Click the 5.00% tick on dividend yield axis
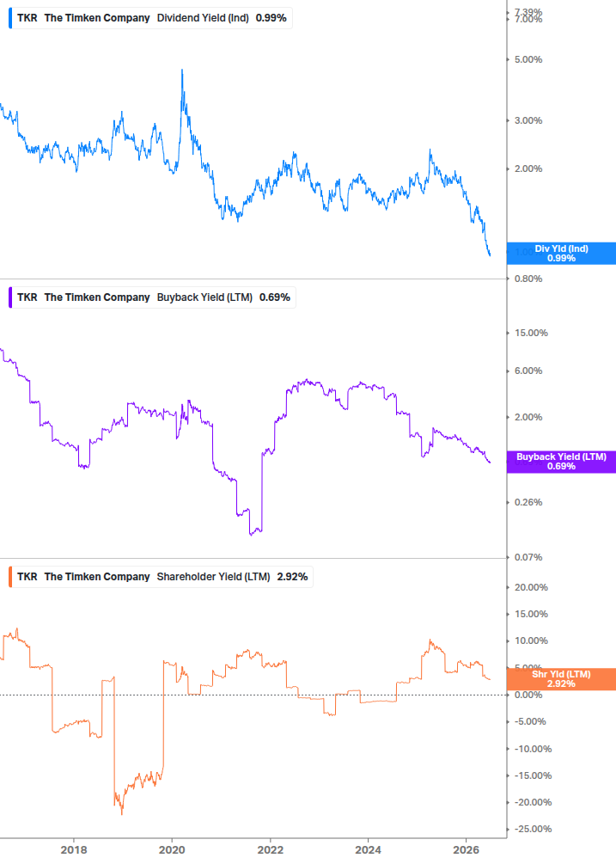The height and width of the screenshot is (864, 616). [528, 59]
